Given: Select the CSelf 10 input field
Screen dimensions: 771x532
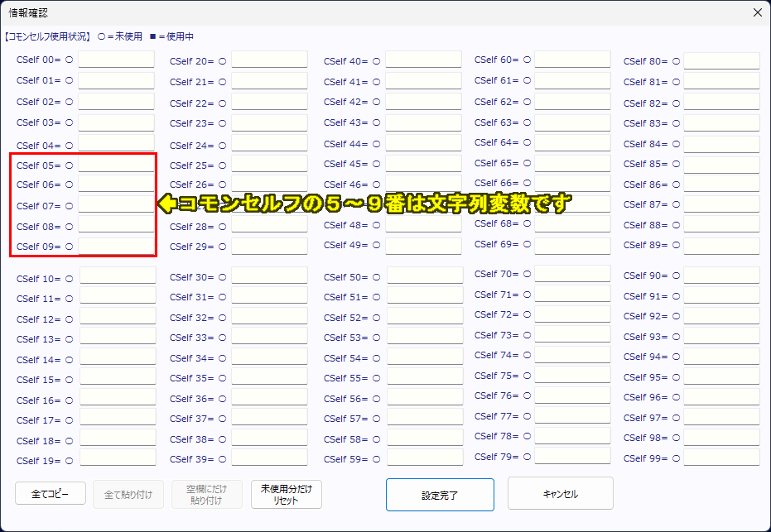Looking at the screenshot, I should tap(118, 279).
